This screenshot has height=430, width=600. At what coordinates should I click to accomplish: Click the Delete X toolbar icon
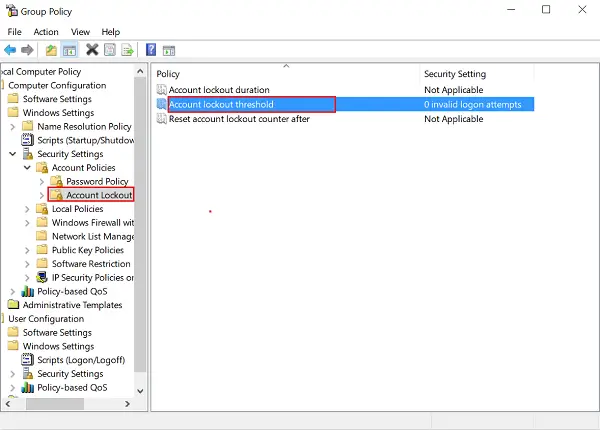pos(92,50)
